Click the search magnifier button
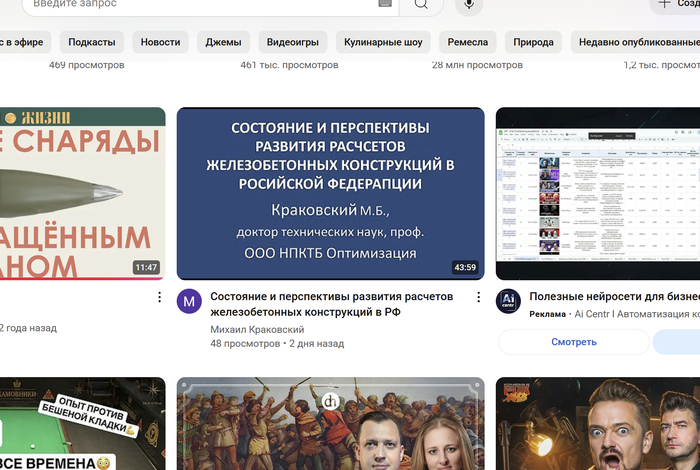 [421, 4]
